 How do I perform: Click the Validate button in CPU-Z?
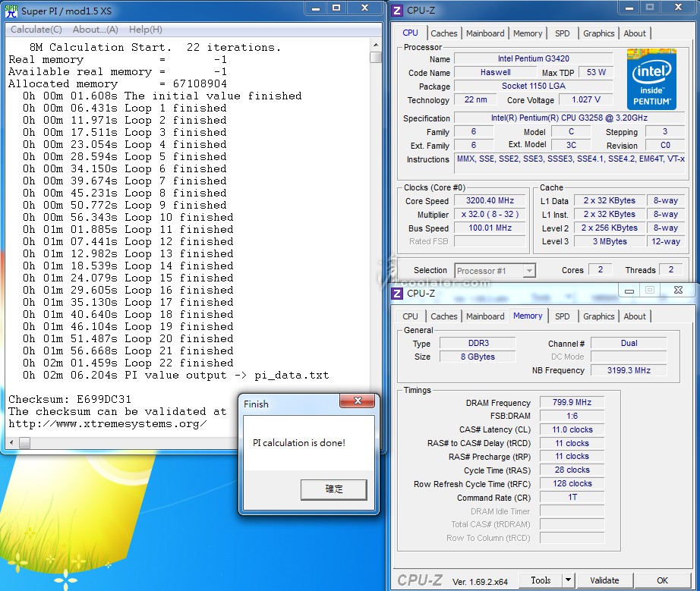tap(604, 580)
